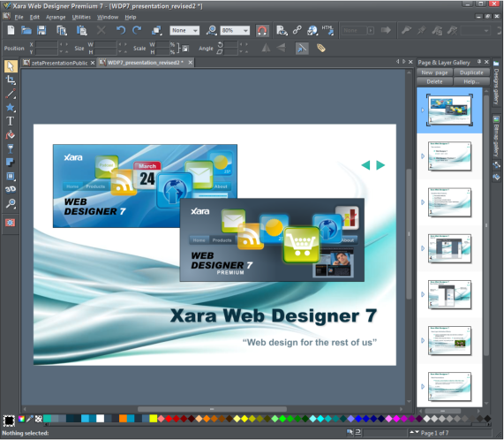Activate the 3D extrude tool
The width and height of the screenshot is (504, 440).
(11, 189)
